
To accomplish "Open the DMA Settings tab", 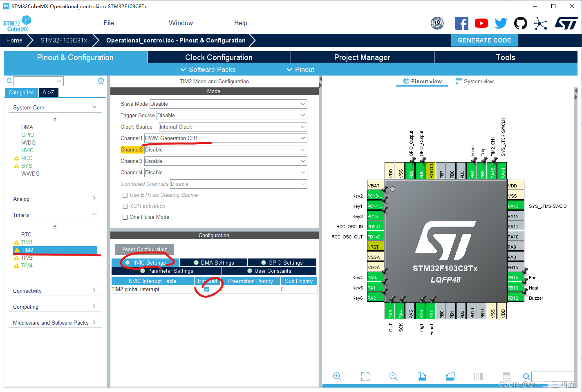I will click(x=213, y=263).
